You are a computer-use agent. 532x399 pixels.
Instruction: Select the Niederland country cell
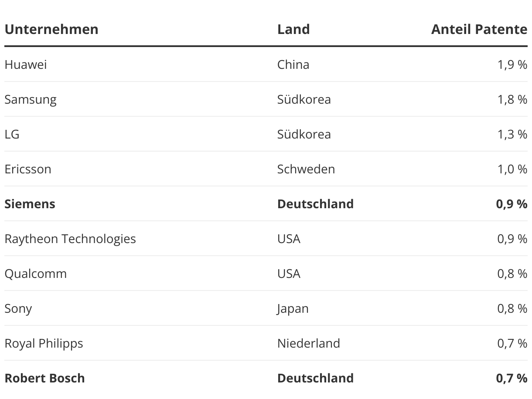309,343
